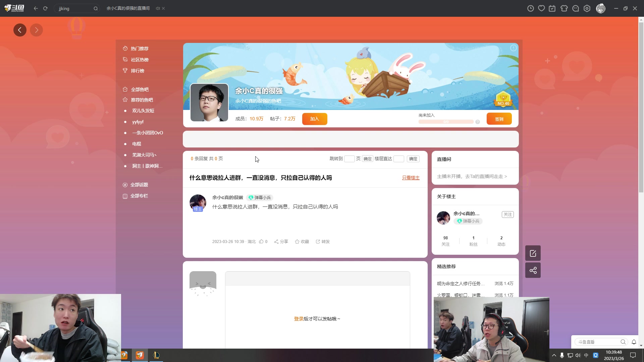The width and height of the screenshot is (644, 362).
Task: Like the post with the thumbs-up
Action: coord(263,241)
